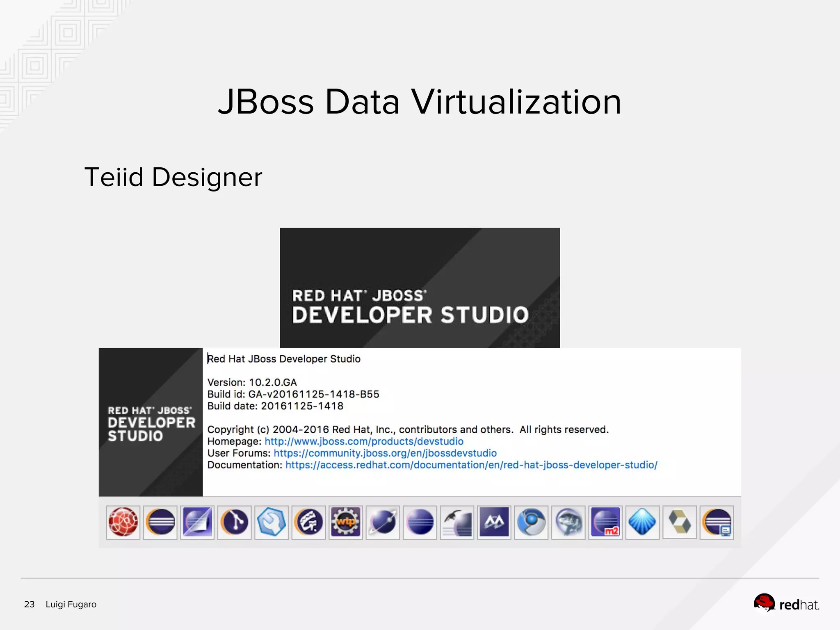Click the 'Red Hat JBoss Developer Studio' heading text
The height and width of the screenshot is (630, 840).
[284, 359]
